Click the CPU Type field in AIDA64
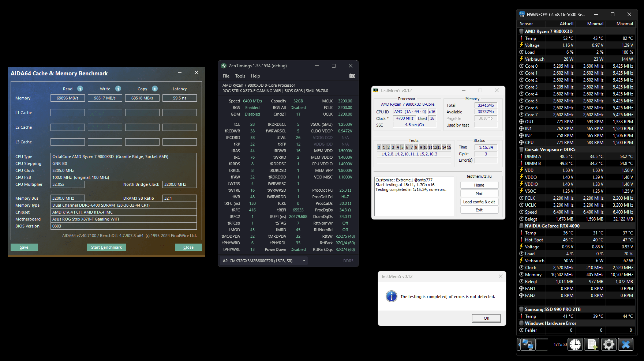This screenshot has width=644, height=361. (x=124, y=157)
